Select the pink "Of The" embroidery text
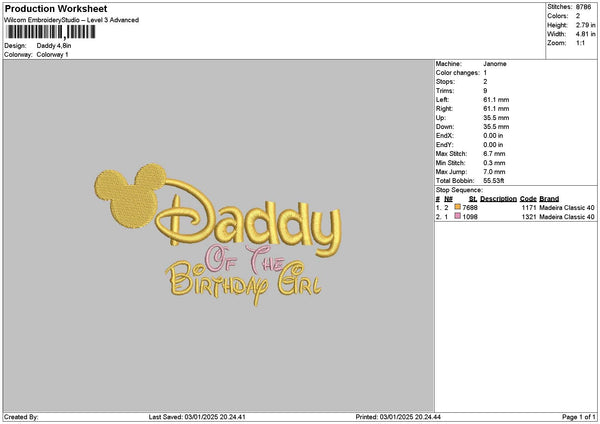The width and height of the screenshot is (600, 424). coord(232,259)
